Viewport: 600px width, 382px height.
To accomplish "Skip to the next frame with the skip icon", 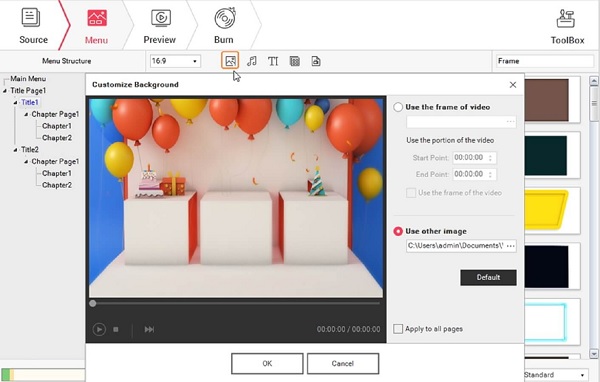I will [x=149, y=329].
